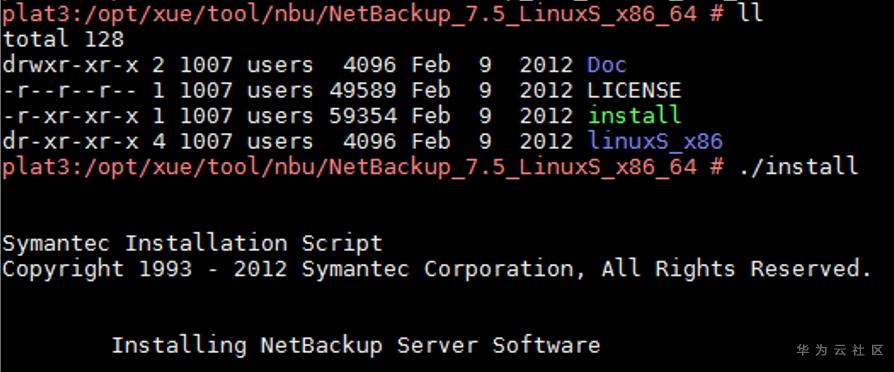This screenshot has width=894, height=372.
Task: Click the -r-xr-xr-x permissions of install
Action: tap(70, 116)
